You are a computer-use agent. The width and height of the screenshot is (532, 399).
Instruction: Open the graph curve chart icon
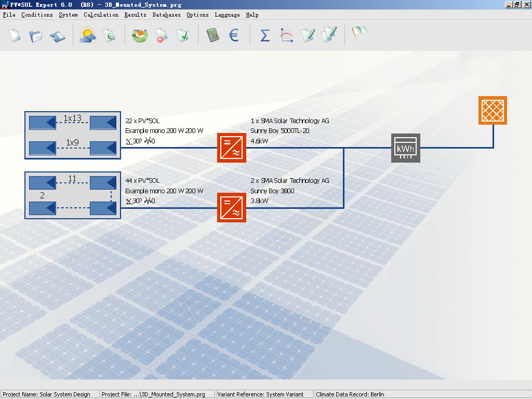[286, 35]
